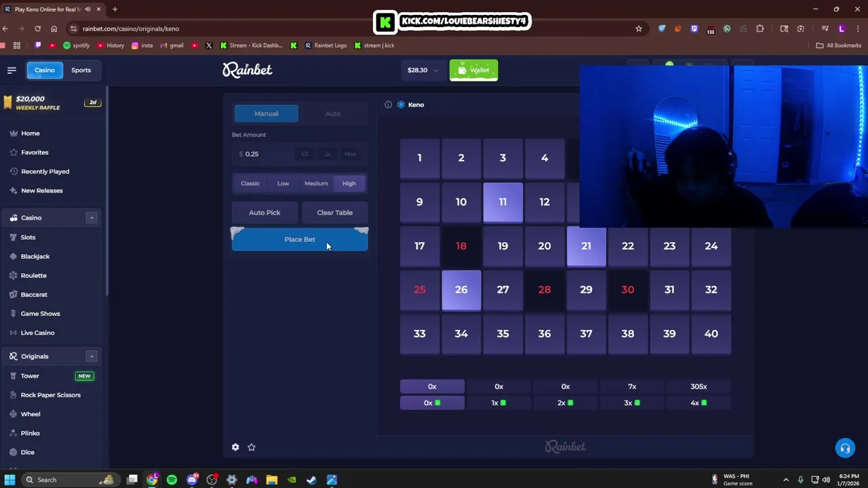Deselect Keno number 26
Viewport: 868px width, 488px height.
[x=461, y=290]
